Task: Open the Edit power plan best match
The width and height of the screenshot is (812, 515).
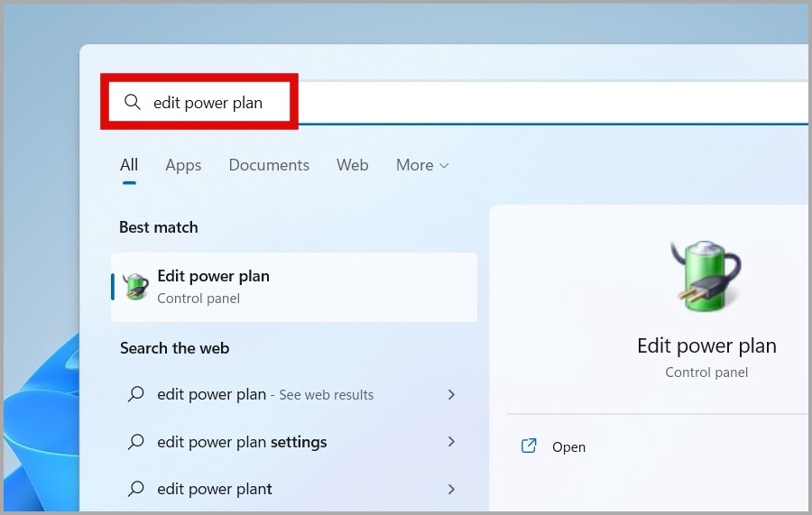Action: tap(293, 287)
